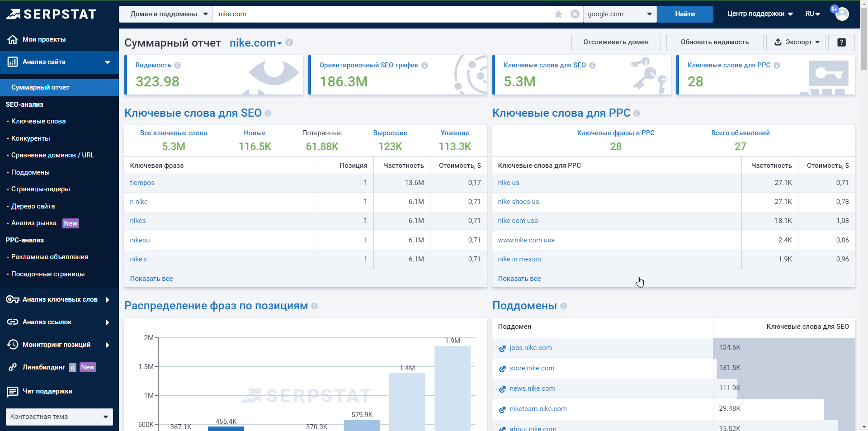
Task: Open external link icon for jobs.nike.com
Action: pyautogui.click(x=502, y=348)
